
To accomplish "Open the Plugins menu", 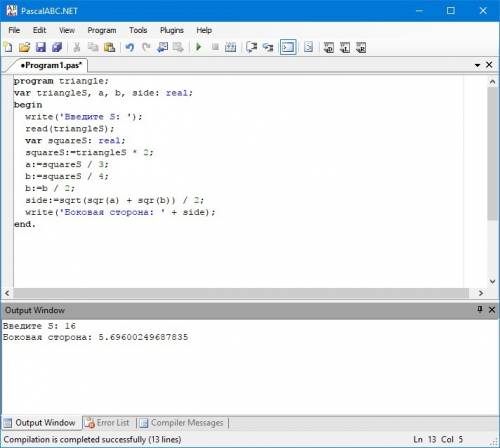I will (172, 30).
